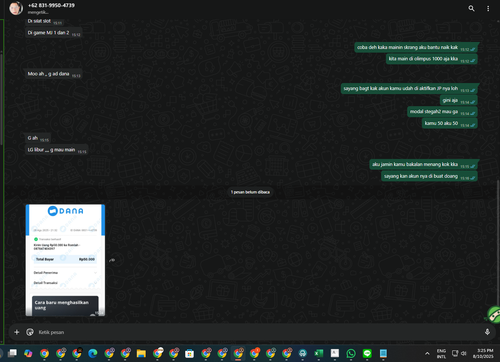Click the contact number +62 831-9950-4739
The width and height of the screenshot is (500, 362).
point(51,5)
